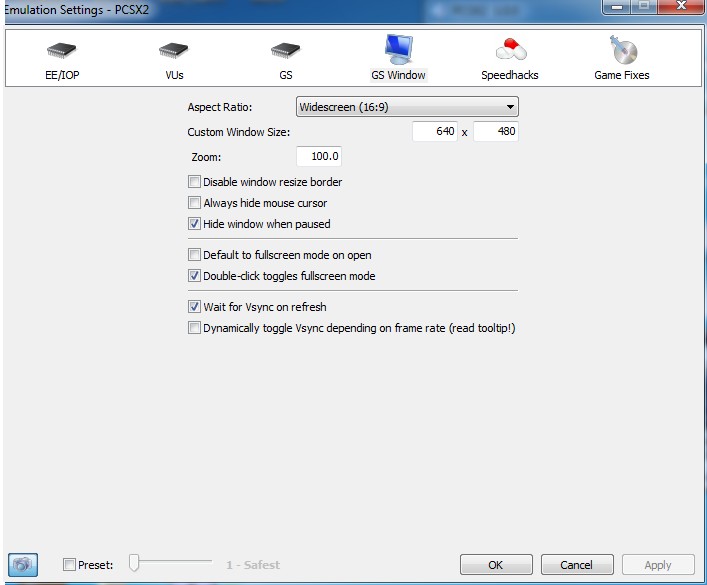707x585 pixels.
Task: Minimize the Emulation Settings window
Action: tap(617, 6)
